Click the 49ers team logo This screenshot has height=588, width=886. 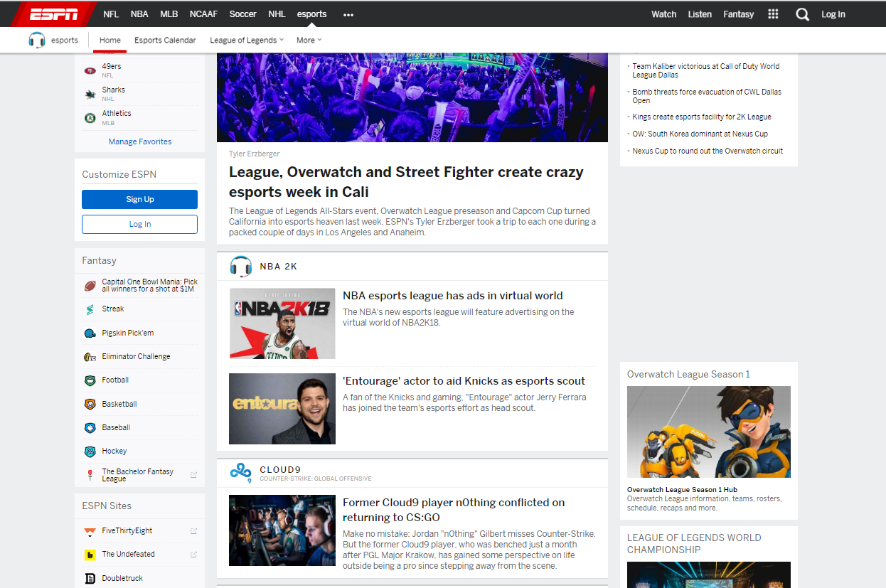90,70
